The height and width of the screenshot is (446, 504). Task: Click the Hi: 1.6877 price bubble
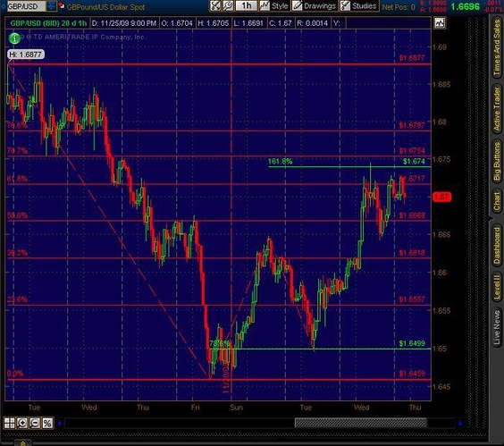click(26, 55)
